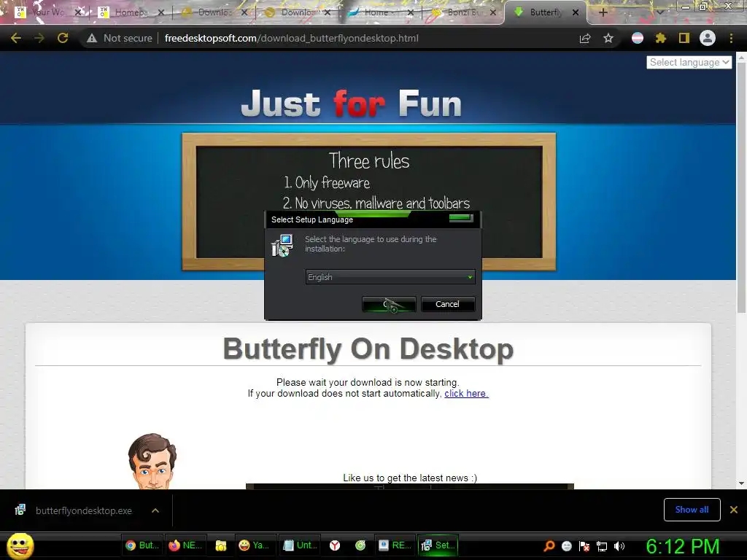The width and height of the screenshot is (747, 560).
Task: Switch to Chrome But... taskbar item
Action: point(142,545)
